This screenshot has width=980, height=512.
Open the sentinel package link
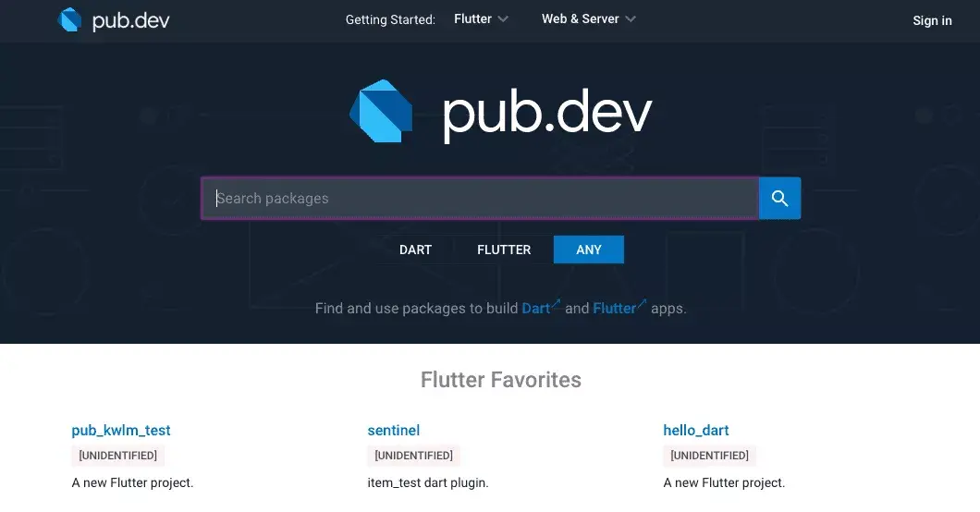[x=394, y=430]
